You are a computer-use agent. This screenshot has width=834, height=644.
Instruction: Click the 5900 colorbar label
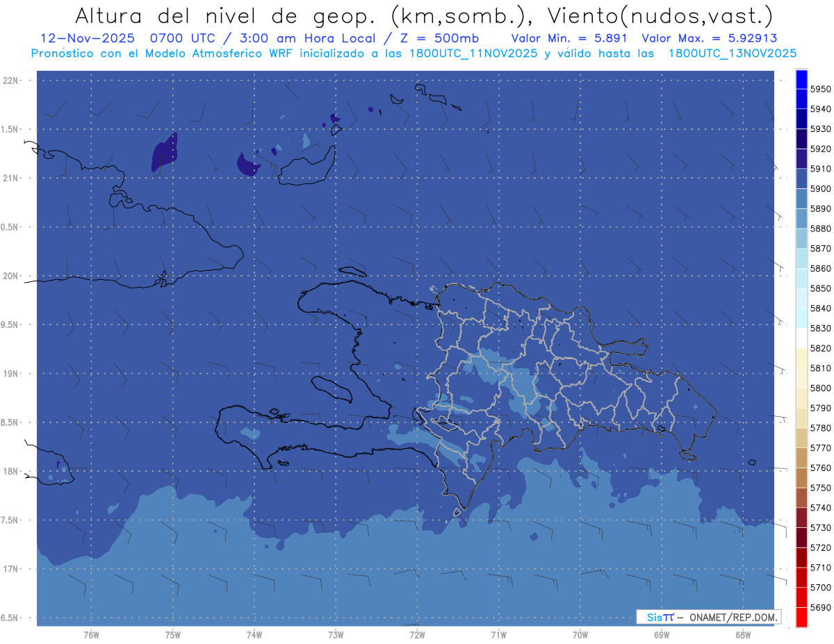pos(820,188)
